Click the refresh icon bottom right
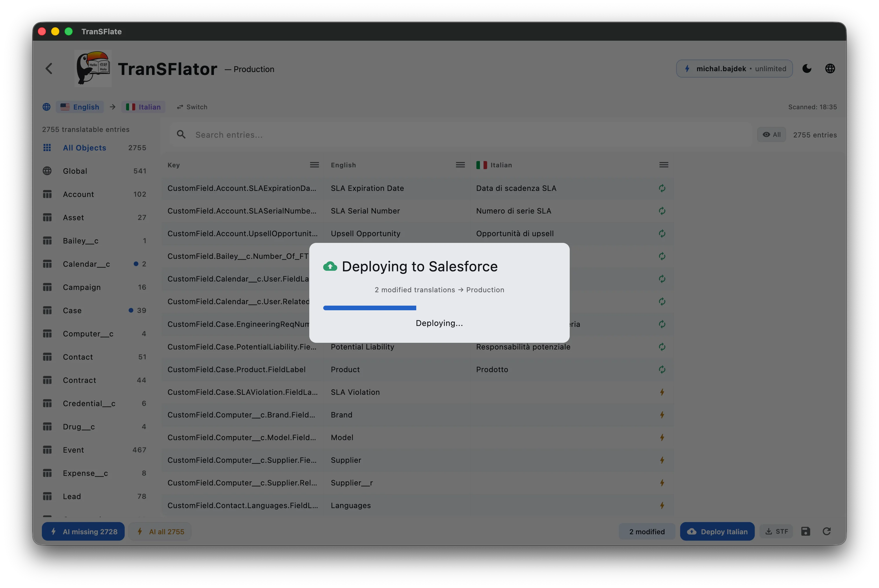This screenshot has width=879, height=588. tap(827, 531)
